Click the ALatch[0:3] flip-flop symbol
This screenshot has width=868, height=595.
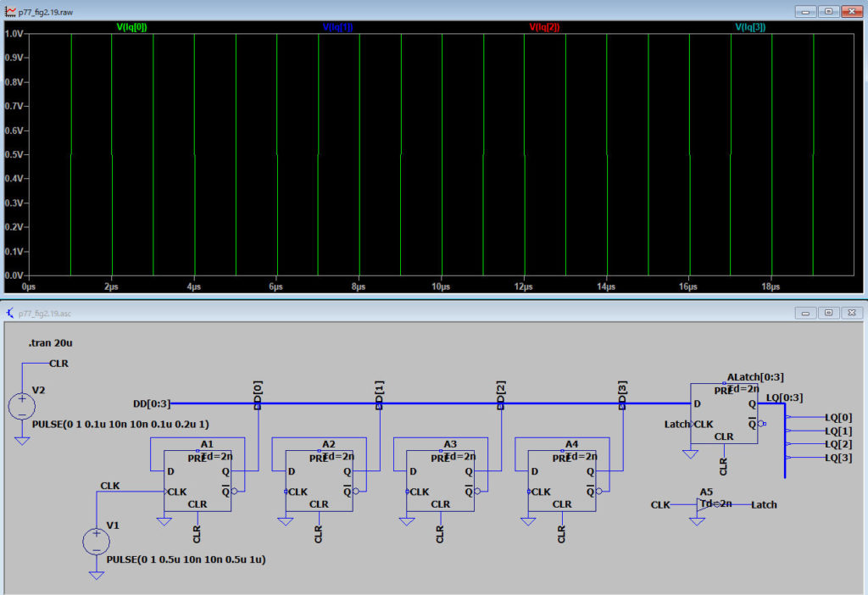click(723, 413)
